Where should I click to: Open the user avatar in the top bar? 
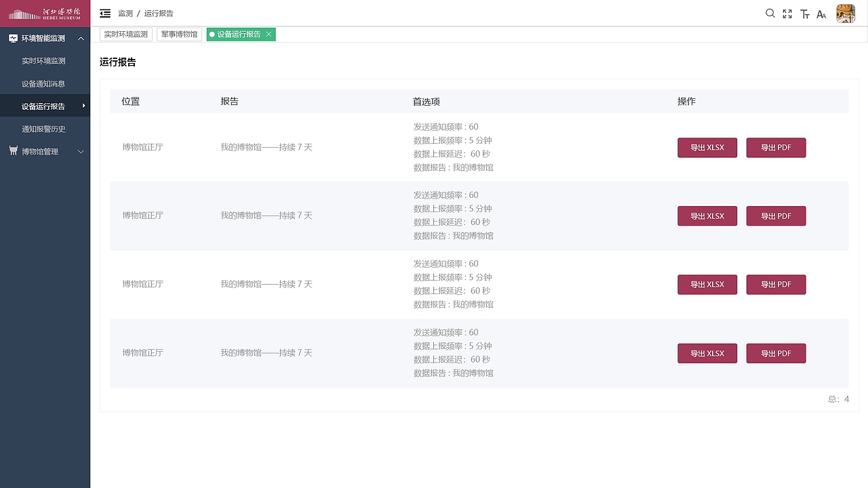pos(845,13)
